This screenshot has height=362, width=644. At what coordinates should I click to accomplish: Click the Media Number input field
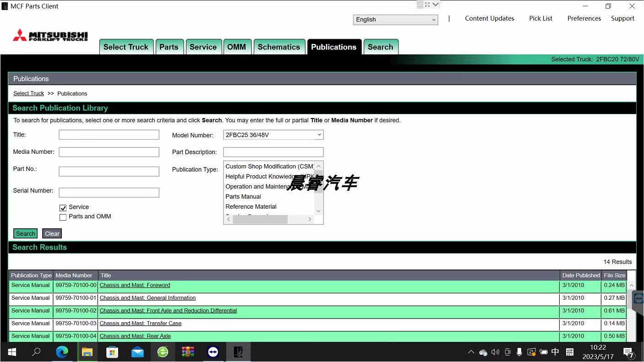pyautogui.click(x=109, y=152)
